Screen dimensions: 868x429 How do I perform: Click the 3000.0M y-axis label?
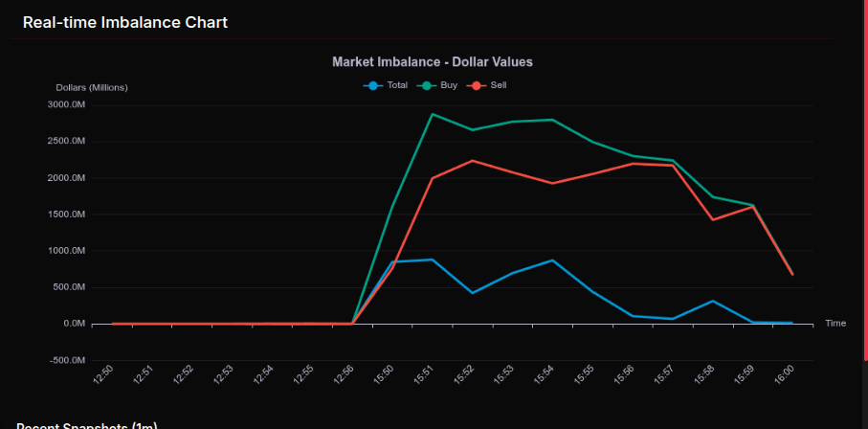click(x=66, y=104)
